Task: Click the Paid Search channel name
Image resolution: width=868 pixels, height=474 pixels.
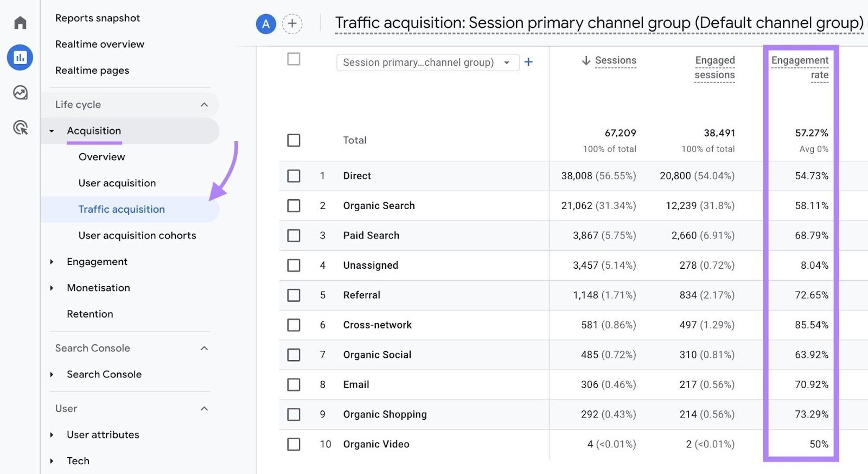Action: pyautogui.click(x=371, y=236)
